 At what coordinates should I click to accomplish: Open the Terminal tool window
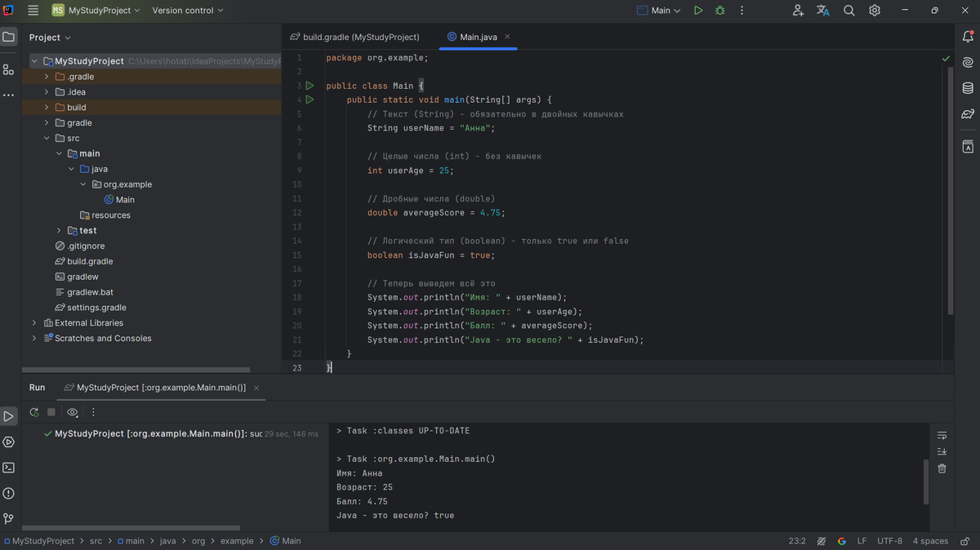[x=8, y=468]
